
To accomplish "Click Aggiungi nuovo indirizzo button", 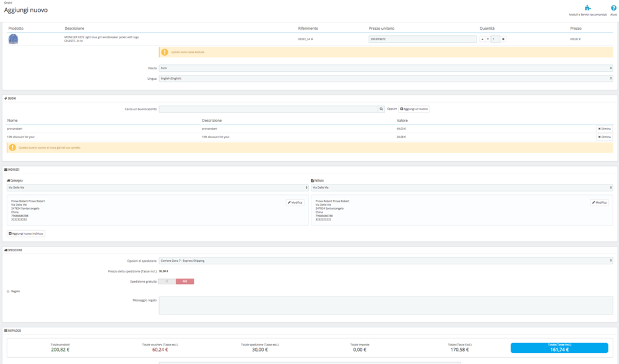I will tap(26, 234).
